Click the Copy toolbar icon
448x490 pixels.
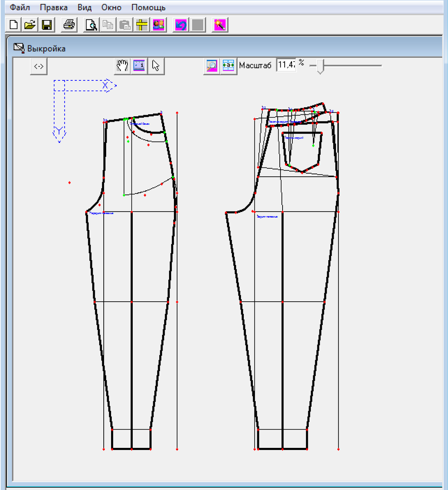[x=108, y=25]
